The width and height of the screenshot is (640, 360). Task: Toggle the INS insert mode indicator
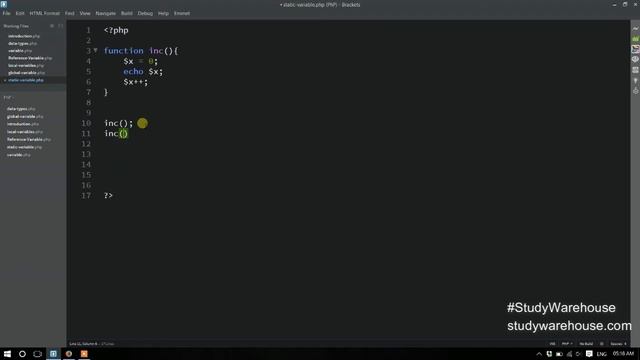pyautogui.click(x=552, y=344)
